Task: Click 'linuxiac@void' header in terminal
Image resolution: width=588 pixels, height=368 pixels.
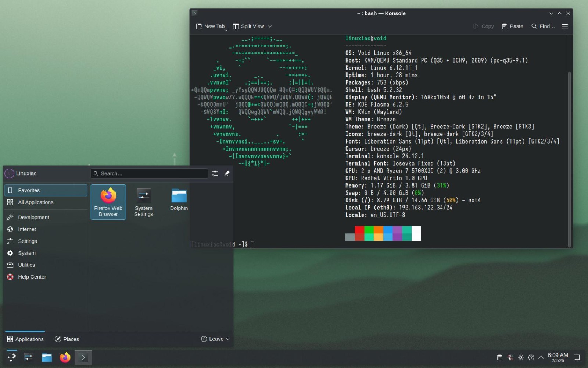Action: pos(366,38)
